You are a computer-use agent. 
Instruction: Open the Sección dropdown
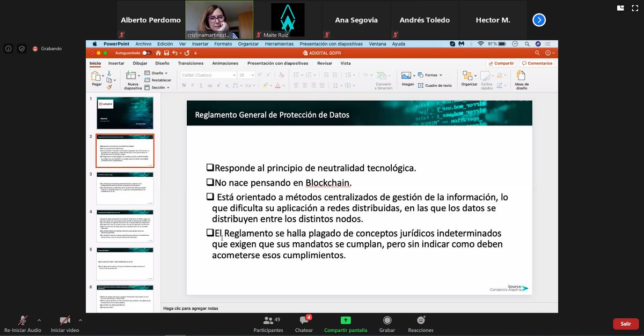click(x=158, y=87)
